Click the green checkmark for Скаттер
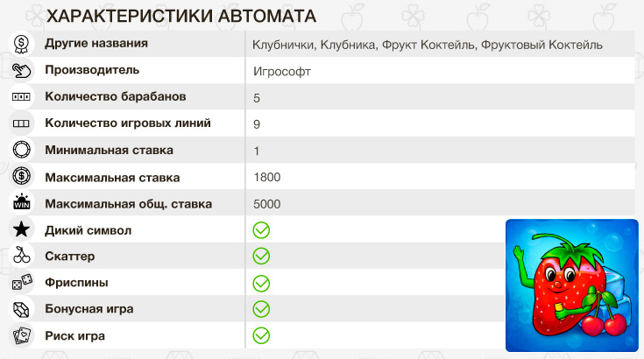Viewport: 644px width, 359px height. coord(261,257)
